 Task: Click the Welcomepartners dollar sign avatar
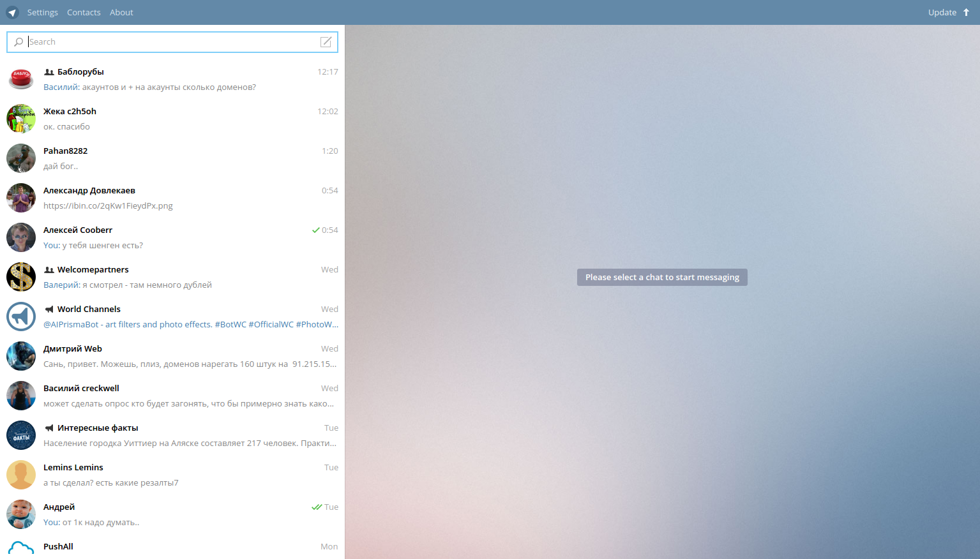pos(21,277)
